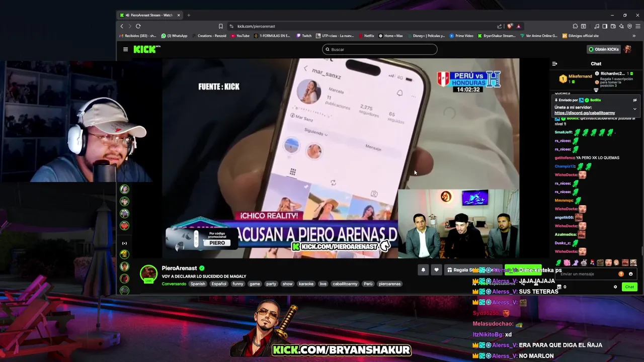This screenshot has height=362, width=644.
Task: Click the orange KICKs gift icon in chat input
Action: click(621, 274)
